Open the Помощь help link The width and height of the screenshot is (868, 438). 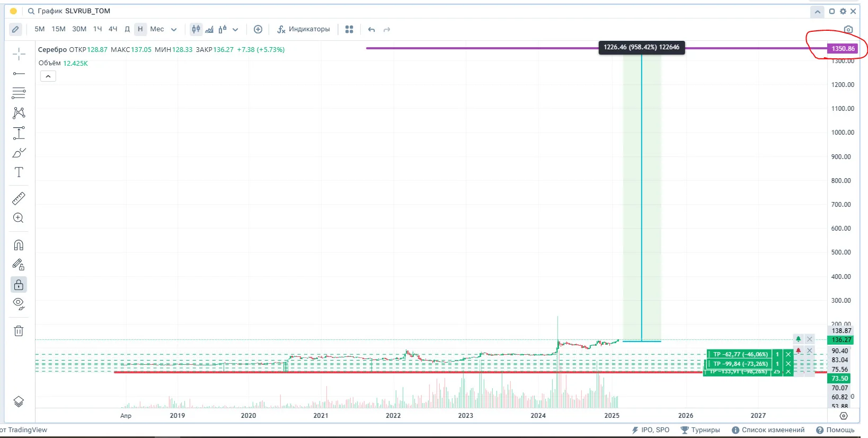[x=836, y=430]
